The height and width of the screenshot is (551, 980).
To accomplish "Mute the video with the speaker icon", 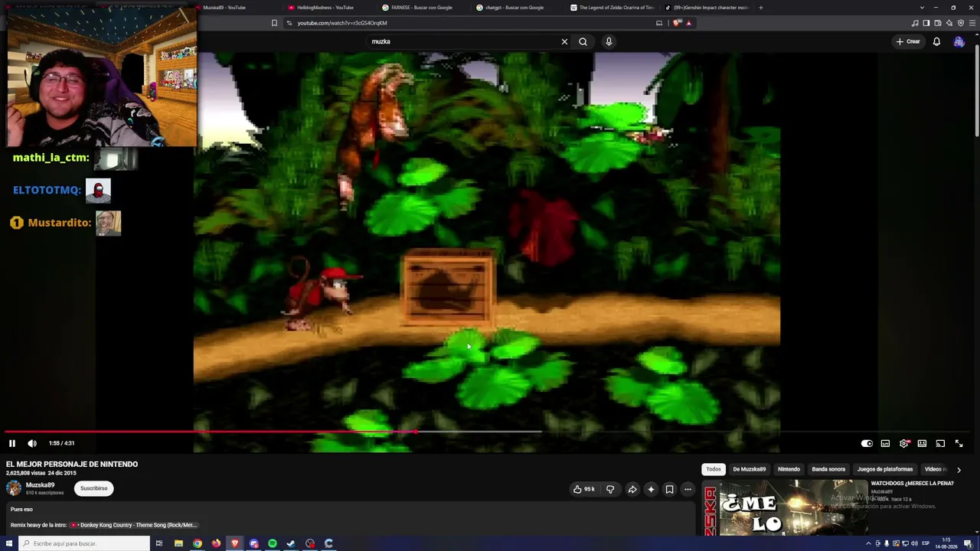I will (x=32, y=443).
